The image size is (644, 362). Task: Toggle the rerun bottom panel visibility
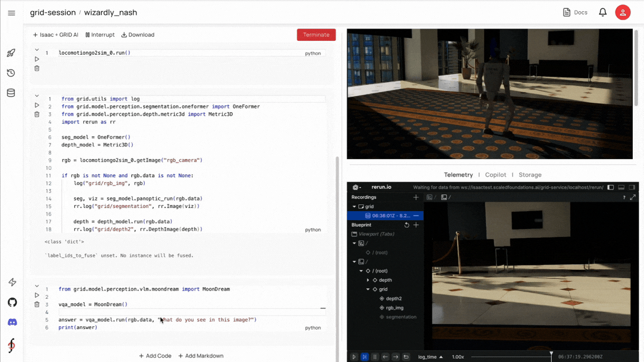click(622, 187)
